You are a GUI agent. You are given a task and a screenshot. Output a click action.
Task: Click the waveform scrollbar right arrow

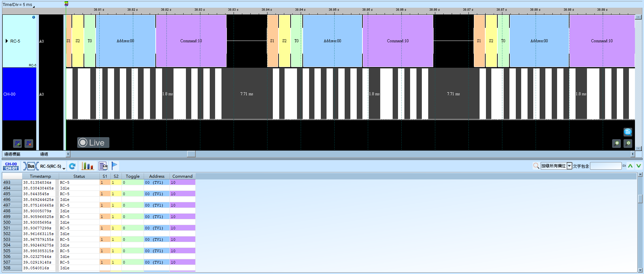[x=633, y=154]
